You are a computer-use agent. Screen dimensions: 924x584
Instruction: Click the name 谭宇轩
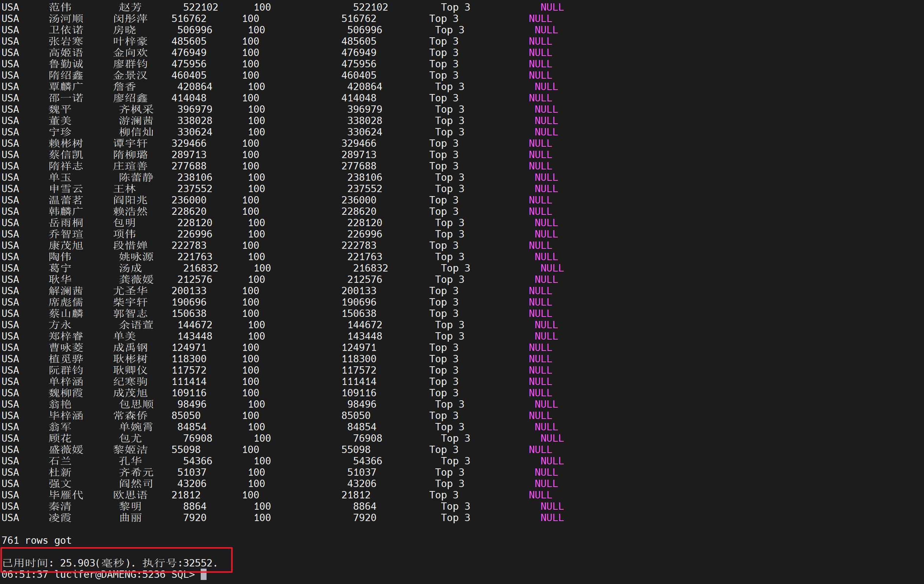pyautogui.click(x=130, y=143)
